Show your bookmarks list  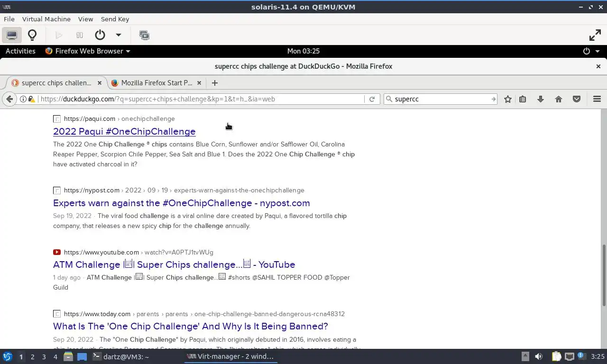pyautogui.click(x=523, y=99)
